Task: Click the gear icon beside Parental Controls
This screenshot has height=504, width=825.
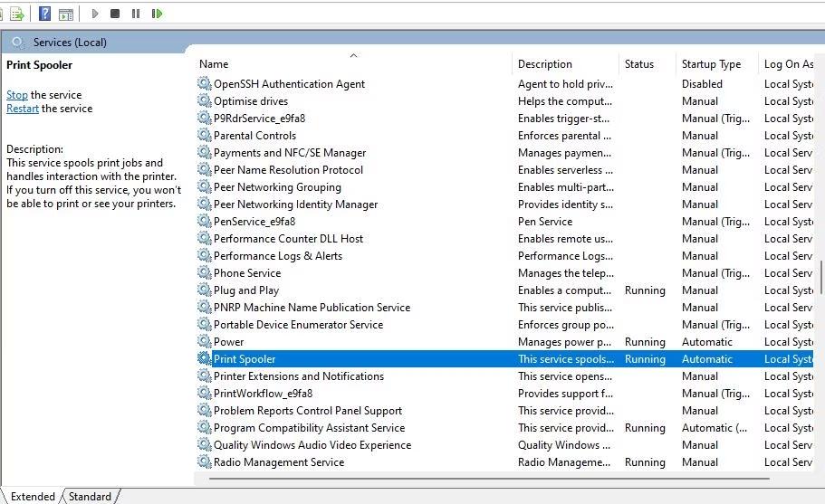Action: [204, 136]
